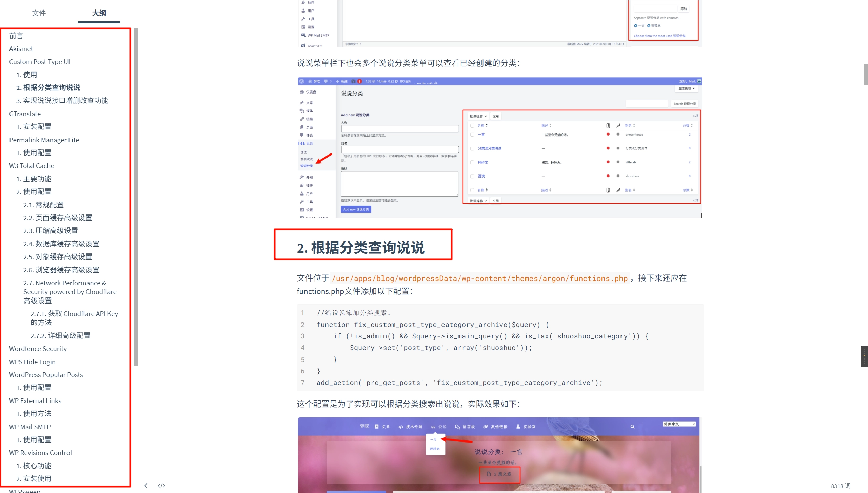The width and height of the screenshot is (868, 493).
Task: Open 1. 使用方法 outline item
Action: (x=34, y=413)
